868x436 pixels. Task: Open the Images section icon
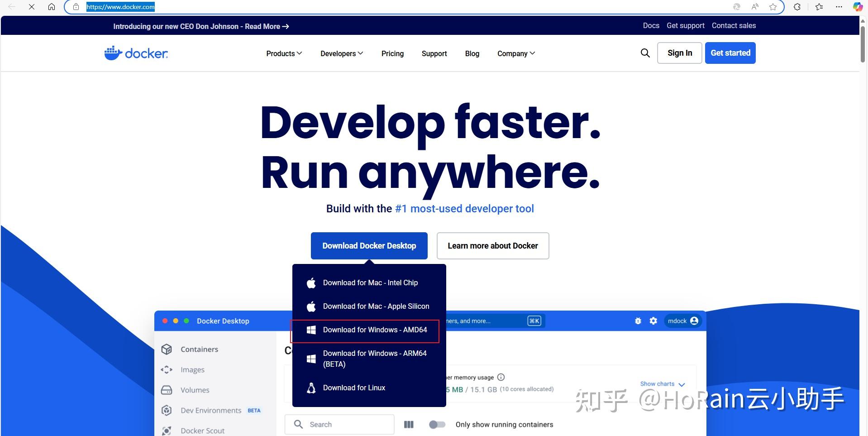click(x=167, y=369)
